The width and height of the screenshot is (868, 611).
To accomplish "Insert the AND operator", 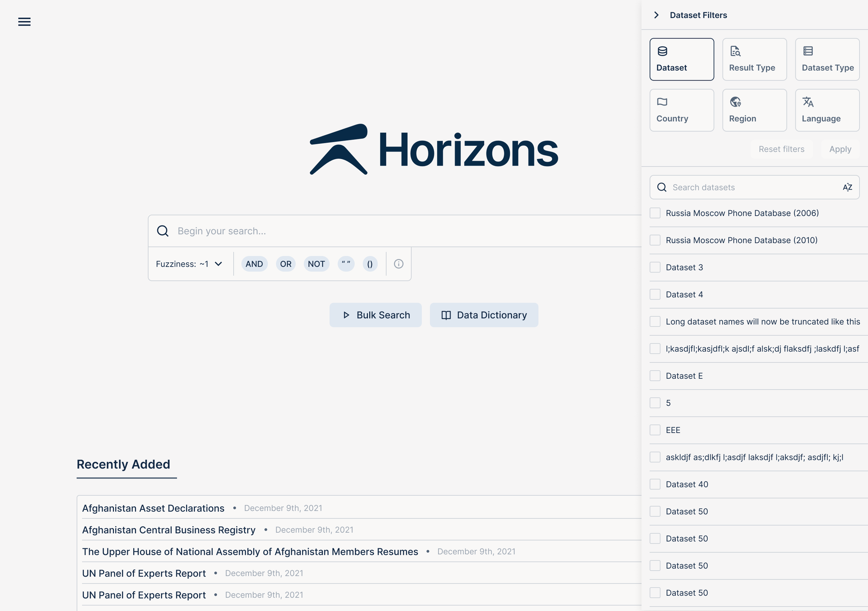I will 254,264.
